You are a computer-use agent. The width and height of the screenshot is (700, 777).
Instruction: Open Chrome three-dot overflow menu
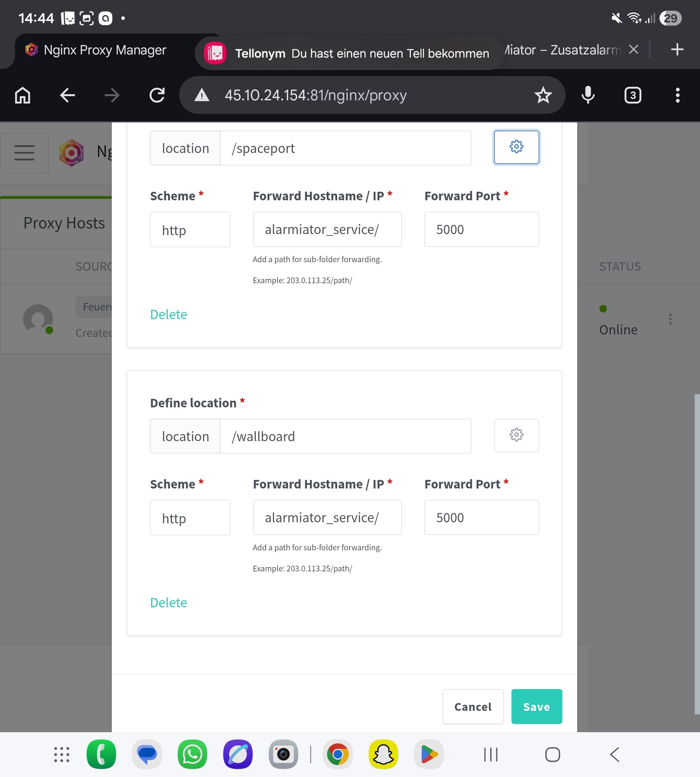[x=677, y=95]
